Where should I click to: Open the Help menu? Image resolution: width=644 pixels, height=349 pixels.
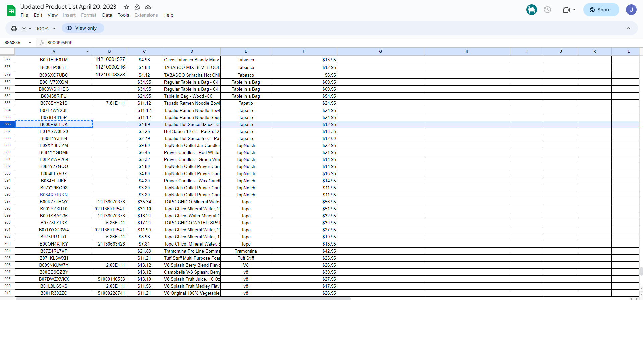[168, 15]
